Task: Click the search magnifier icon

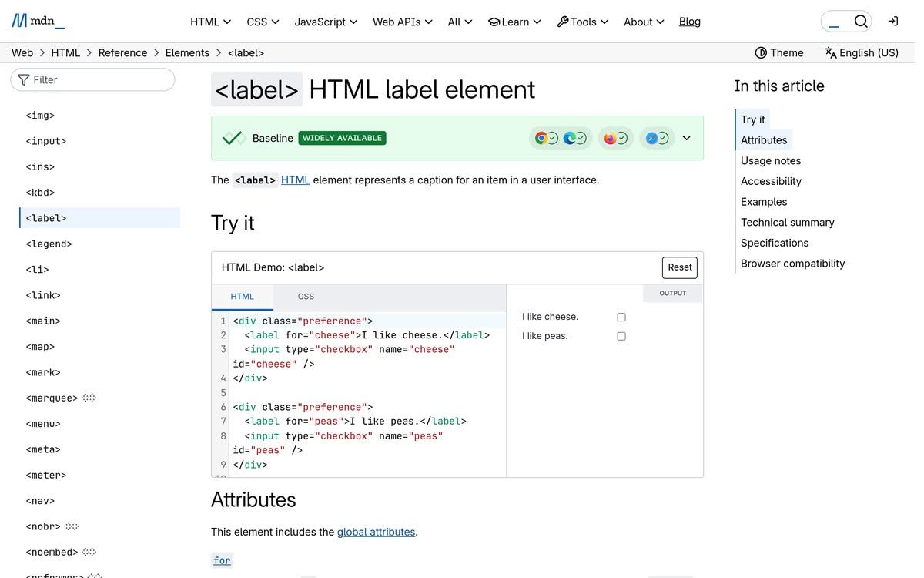Action: (861, 22)
